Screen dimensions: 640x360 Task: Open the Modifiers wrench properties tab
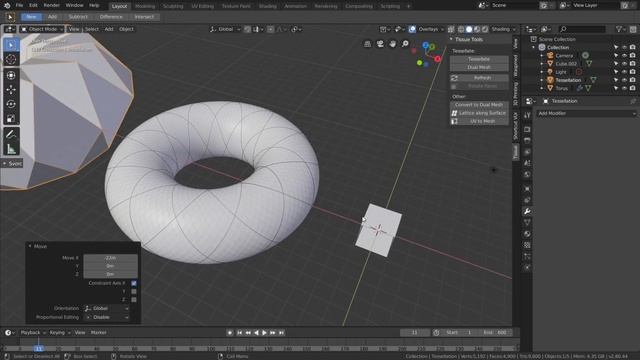pyautogui.click(x=527, y=211)
